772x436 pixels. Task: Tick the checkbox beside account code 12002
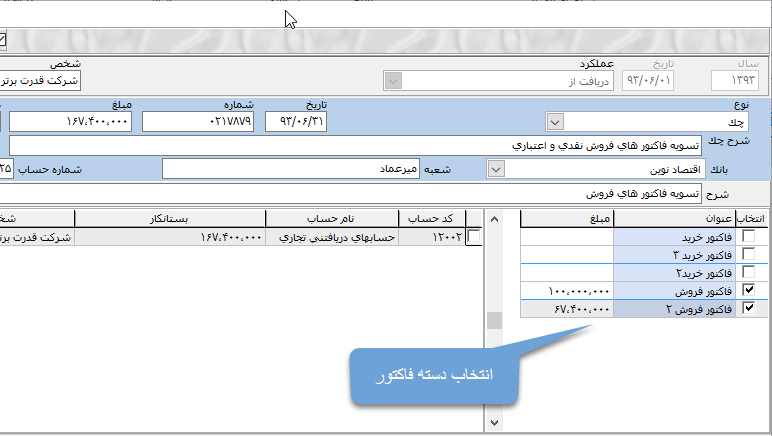coord(474,237)
